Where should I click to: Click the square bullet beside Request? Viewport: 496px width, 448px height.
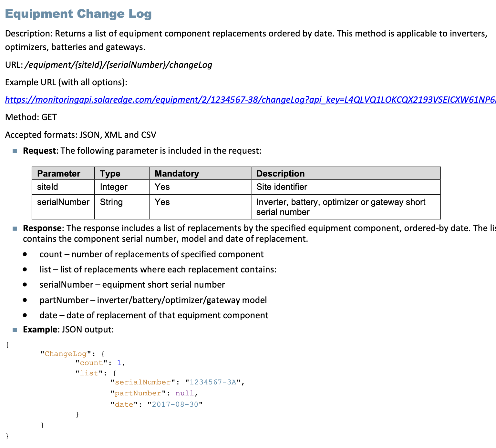[15, 151]
